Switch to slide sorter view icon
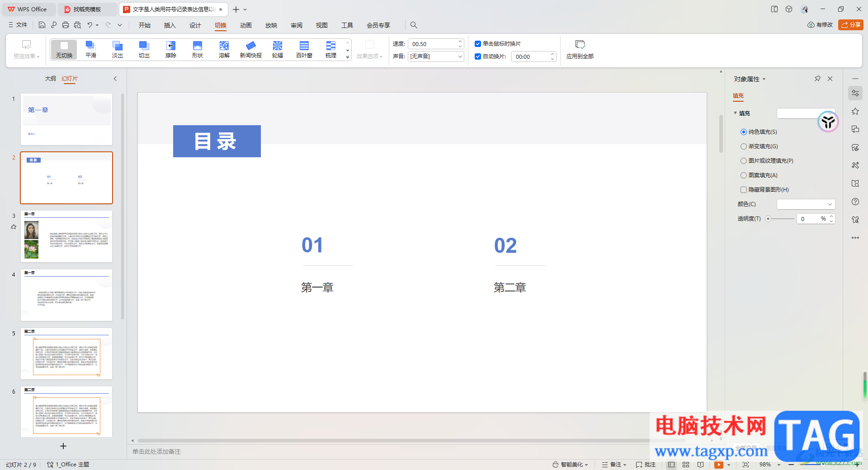868x470 pixels. [x=686, y=465]
